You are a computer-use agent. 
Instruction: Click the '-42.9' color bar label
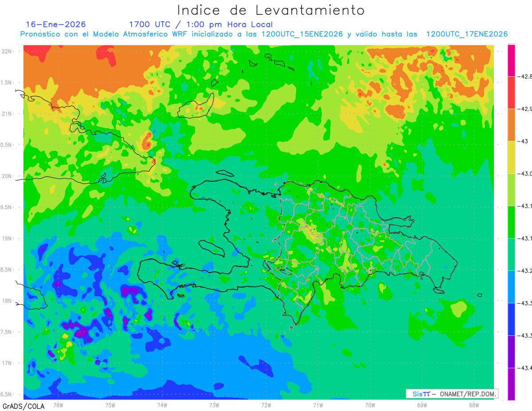pos(525,109)
